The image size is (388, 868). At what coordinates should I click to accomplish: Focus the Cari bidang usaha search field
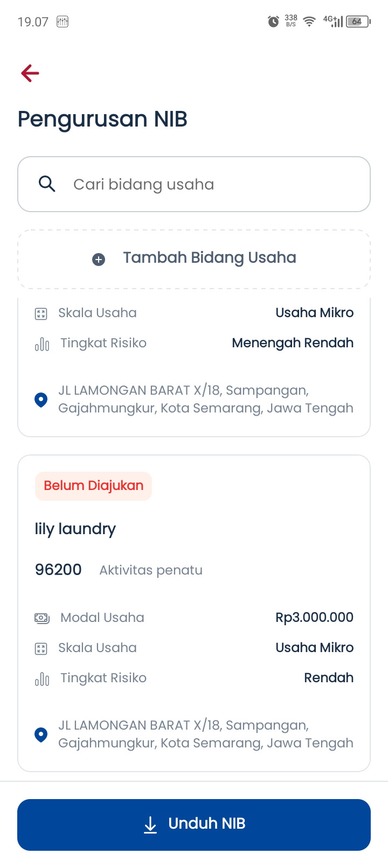coord(194,184)
